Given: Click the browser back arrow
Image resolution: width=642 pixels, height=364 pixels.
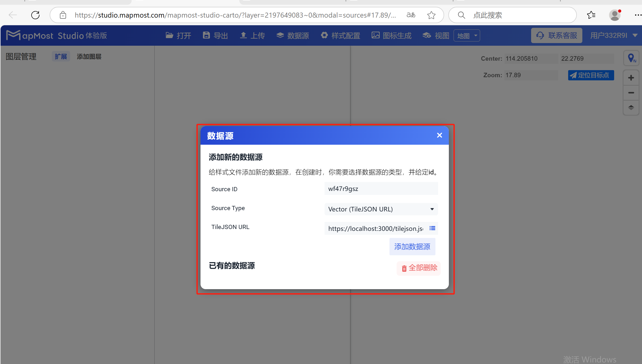Looking at the screenshot, I should [x=13, y=15].
